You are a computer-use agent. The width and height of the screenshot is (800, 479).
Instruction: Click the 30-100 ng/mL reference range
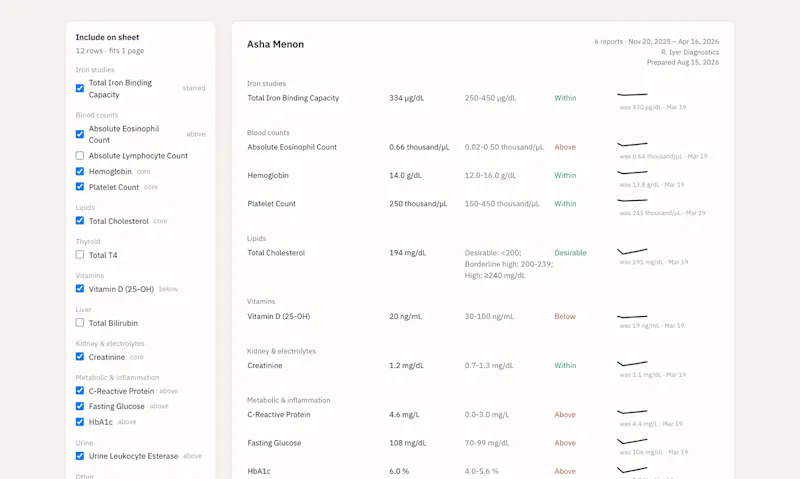pyautogui.click(x=489, y=316)
